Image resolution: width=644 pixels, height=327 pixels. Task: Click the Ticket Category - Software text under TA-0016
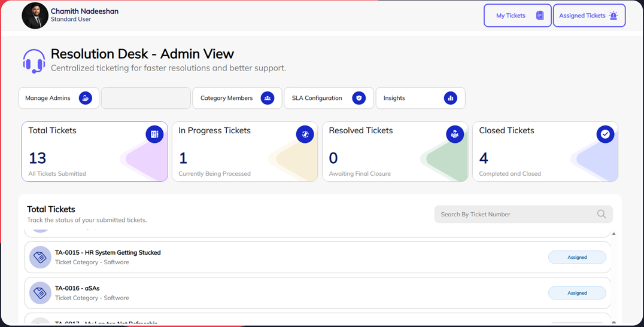coord(92,298)
